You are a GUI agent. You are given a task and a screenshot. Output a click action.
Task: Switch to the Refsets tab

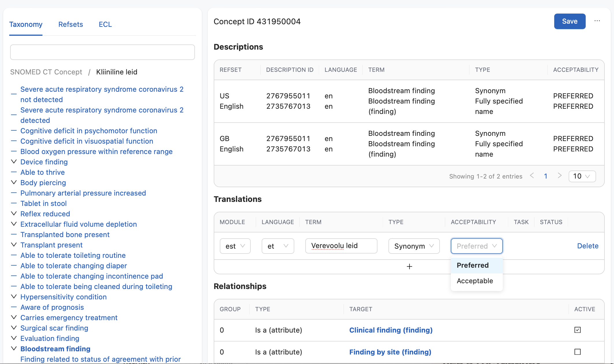[71, 24]
